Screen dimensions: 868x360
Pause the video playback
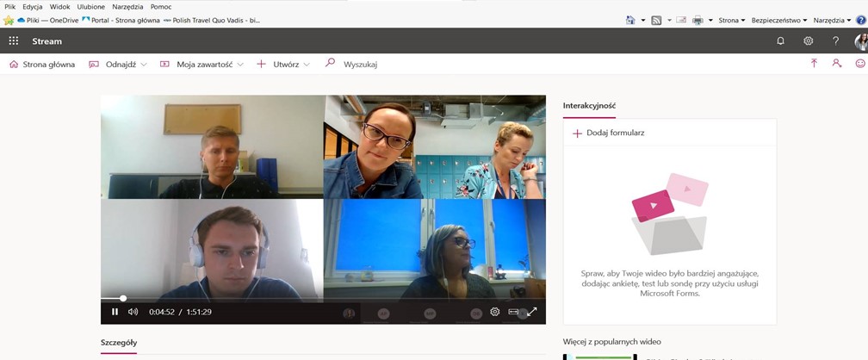click(115, 312)
